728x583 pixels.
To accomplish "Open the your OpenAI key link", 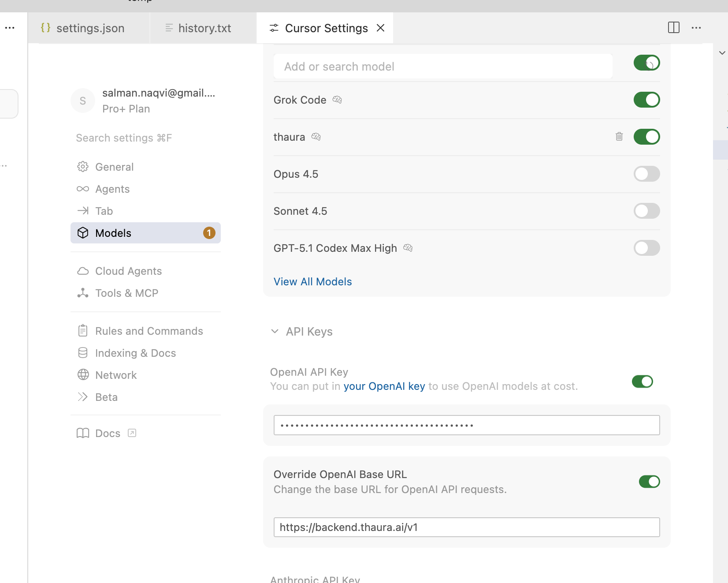I will [384, 386].
